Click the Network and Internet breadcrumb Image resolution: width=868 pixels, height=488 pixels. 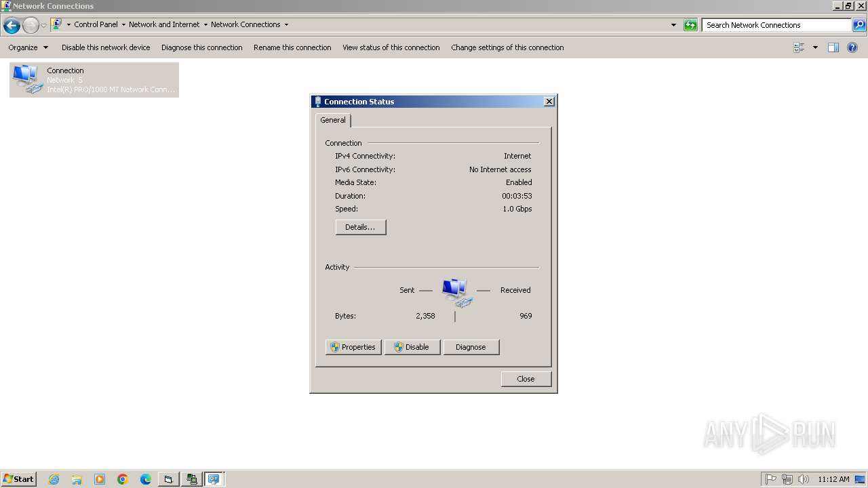(164, 24)
